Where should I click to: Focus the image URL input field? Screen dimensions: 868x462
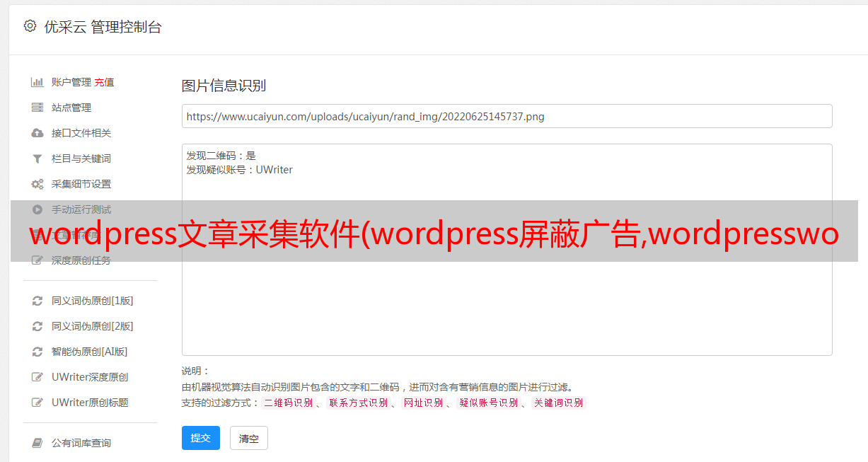click(507, 116)
